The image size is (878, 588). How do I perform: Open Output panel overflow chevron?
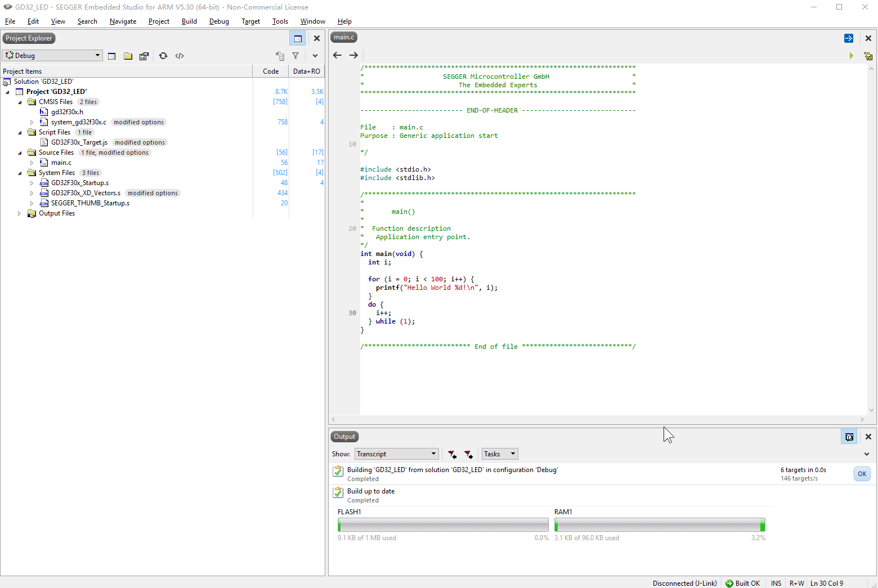point(867,454)
